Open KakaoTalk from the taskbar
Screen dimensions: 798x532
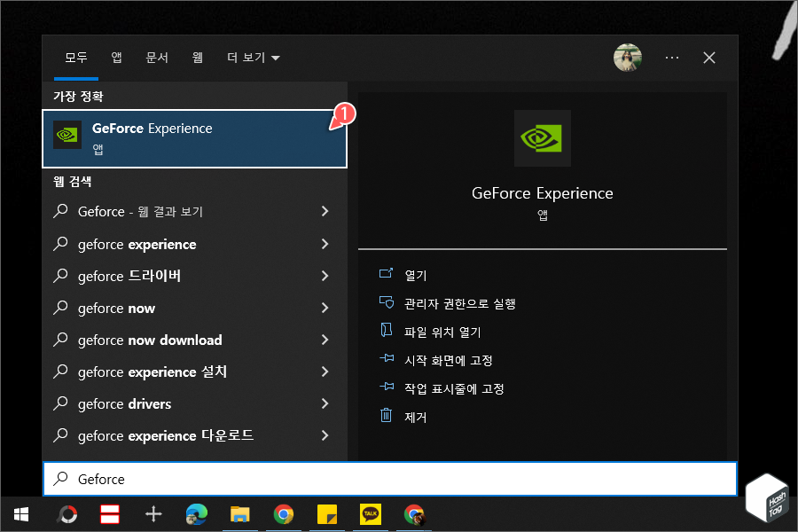click(x=371, y=514)
